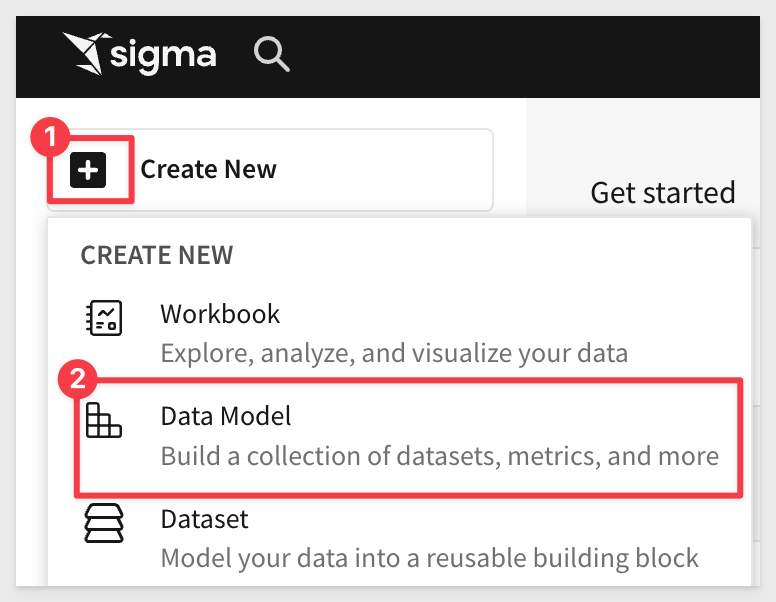Screen dimensions: 776x602
Task: Click the Get started heading
Action: point(663,193)
